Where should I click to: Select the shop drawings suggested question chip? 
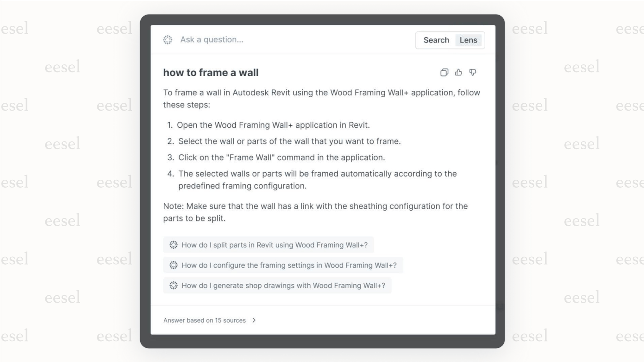[278, 285]
